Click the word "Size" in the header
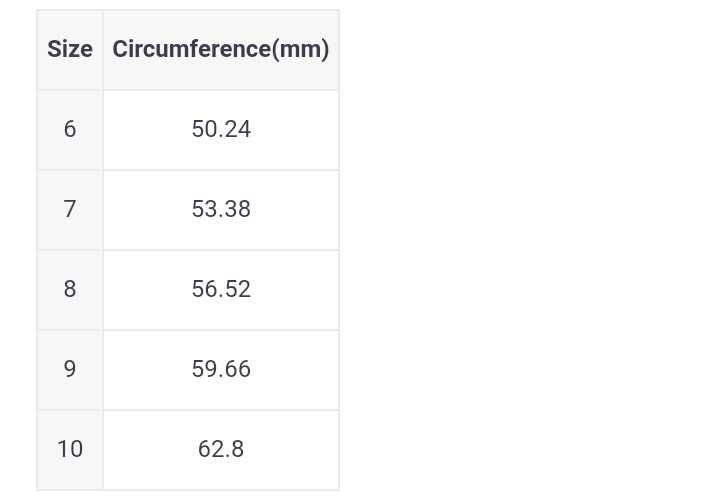Image resolution: width=720 pixels, height=500 pixels. (70, 50)
